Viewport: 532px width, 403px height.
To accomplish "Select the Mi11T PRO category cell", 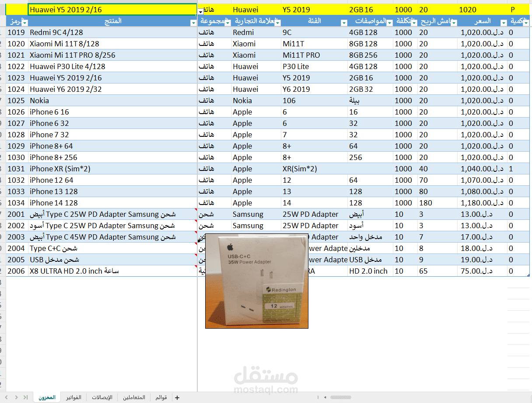I will pyautogui.click(x=314, y=55).
